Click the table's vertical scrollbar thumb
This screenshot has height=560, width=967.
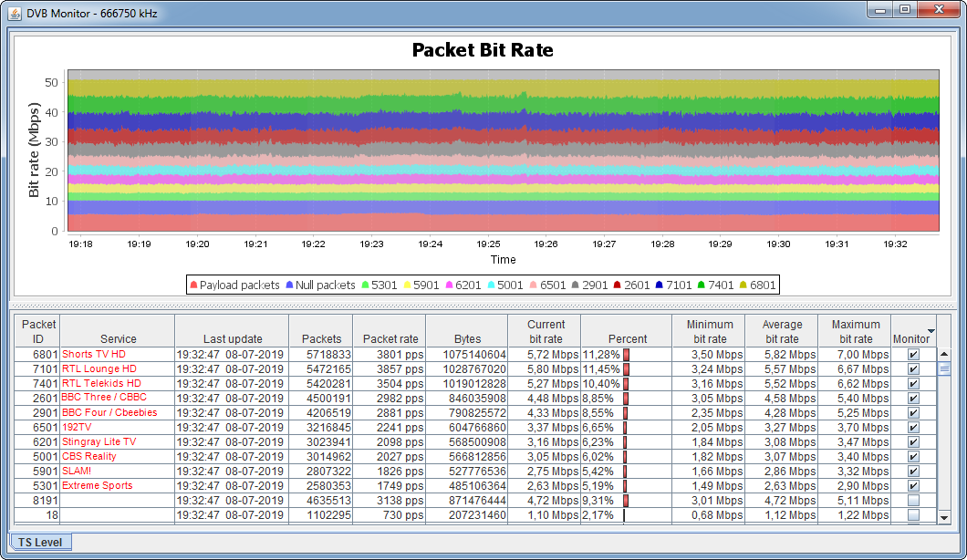(944, 369)
